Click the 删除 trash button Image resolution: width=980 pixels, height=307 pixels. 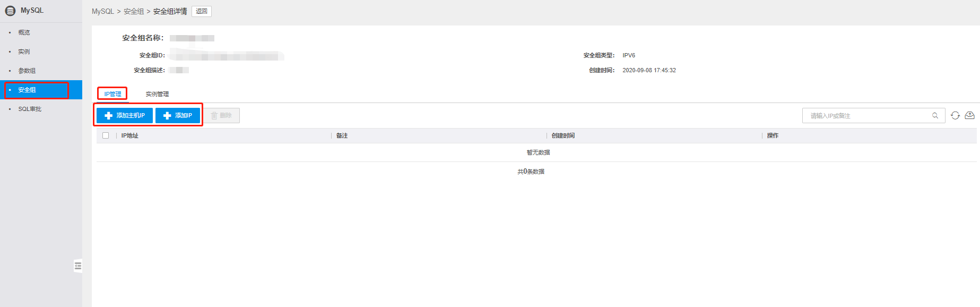click(221, 116)
